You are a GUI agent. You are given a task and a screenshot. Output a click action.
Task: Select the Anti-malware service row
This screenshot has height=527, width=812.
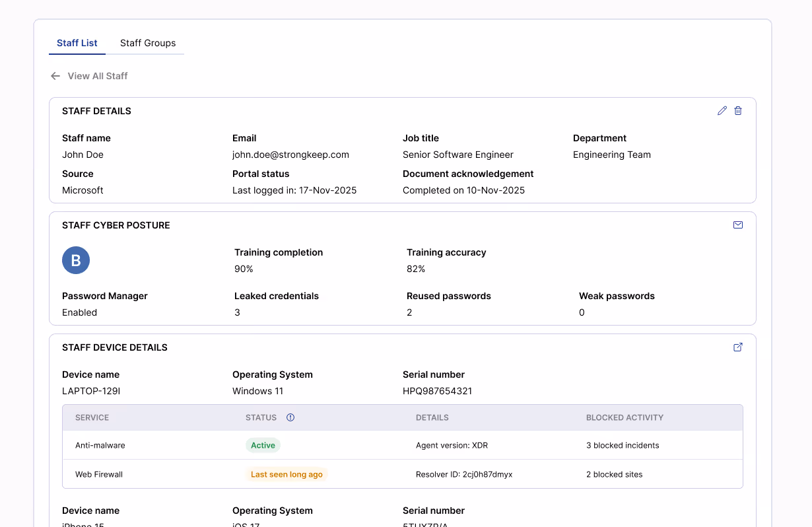pos(100,445)
